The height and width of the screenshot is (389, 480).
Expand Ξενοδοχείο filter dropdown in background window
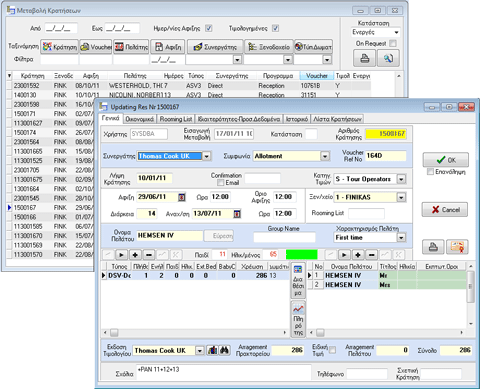click(288, 60)
